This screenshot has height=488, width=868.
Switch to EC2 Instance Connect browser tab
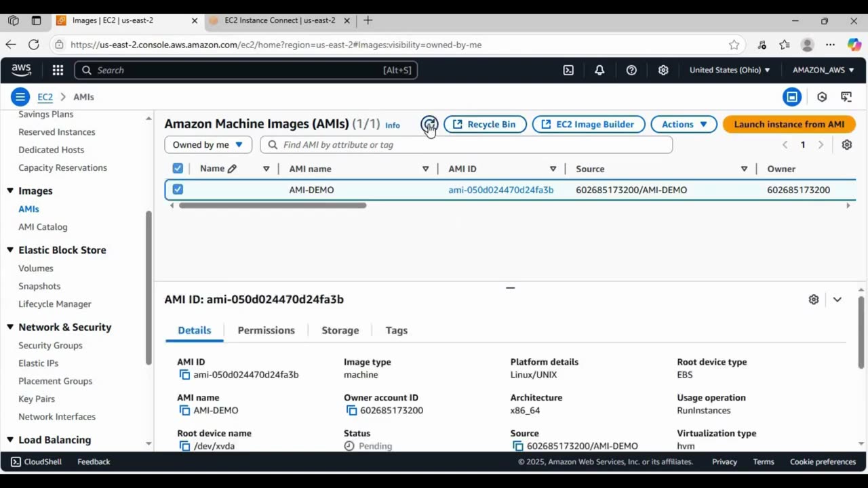pos(280,20)
